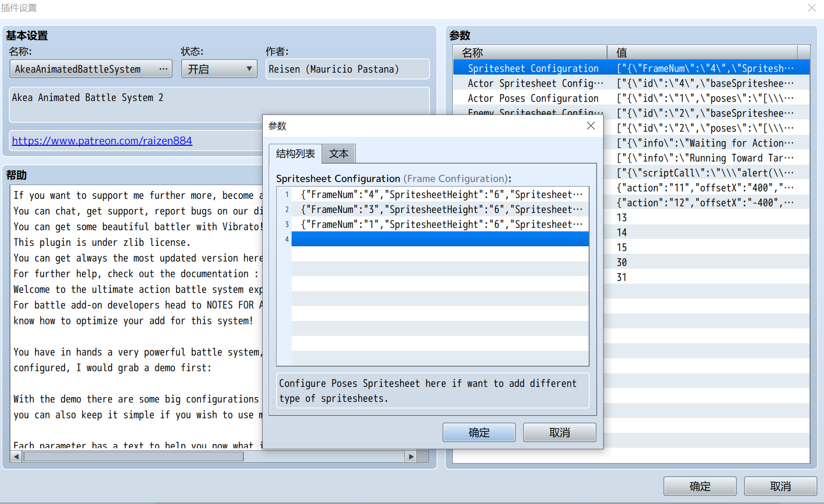Viewport: 824px width, 504px height.
Task: Cancel the 参数 dialog with 取消
Action: pos(560,432)
